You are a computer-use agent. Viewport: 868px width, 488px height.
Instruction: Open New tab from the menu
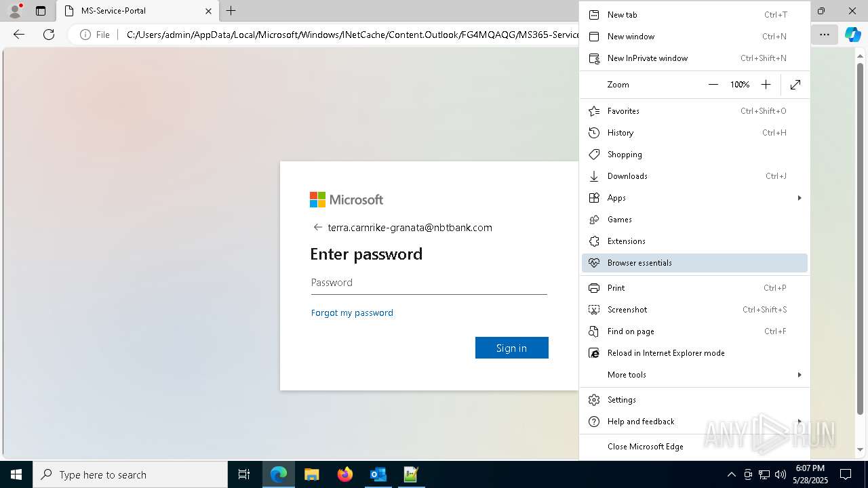pyautogui.click(x=694, y=15)
